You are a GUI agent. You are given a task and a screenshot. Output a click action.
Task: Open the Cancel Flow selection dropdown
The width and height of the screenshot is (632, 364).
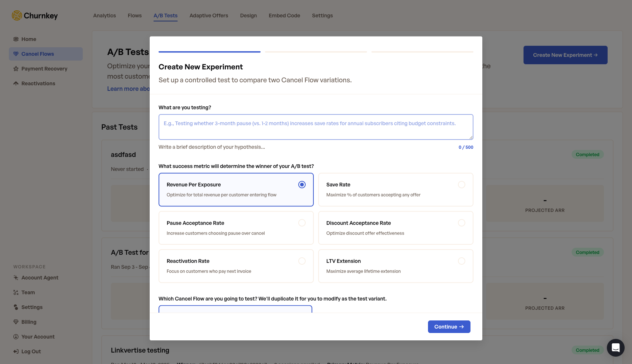pyautogui.click(x=235, y=312)
